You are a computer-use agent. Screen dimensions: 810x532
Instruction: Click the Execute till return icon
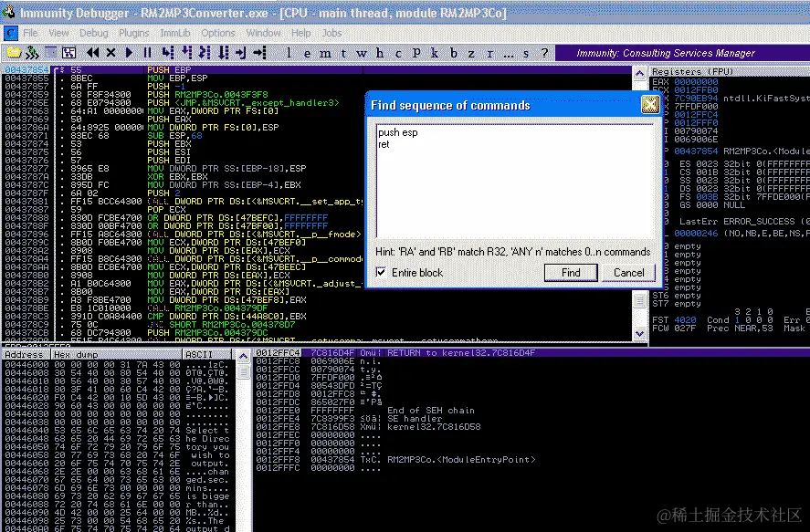[x=241, y=53]
